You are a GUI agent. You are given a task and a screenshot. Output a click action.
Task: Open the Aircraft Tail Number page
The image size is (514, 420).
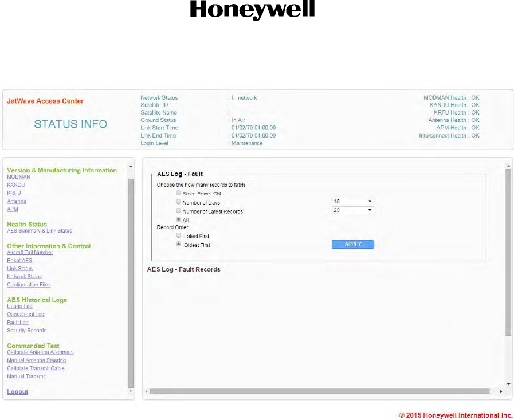coord(30,252)
